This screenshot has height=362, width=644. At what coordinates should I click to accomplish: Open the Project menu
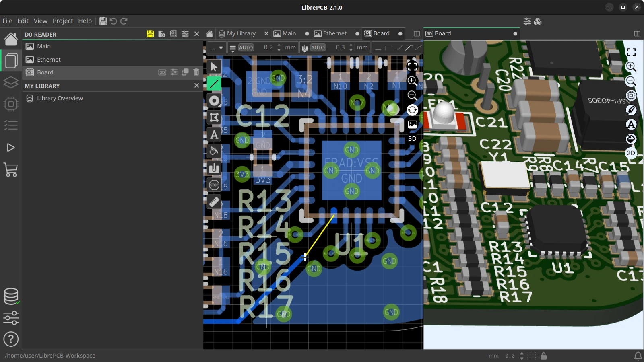click(63, 21)
